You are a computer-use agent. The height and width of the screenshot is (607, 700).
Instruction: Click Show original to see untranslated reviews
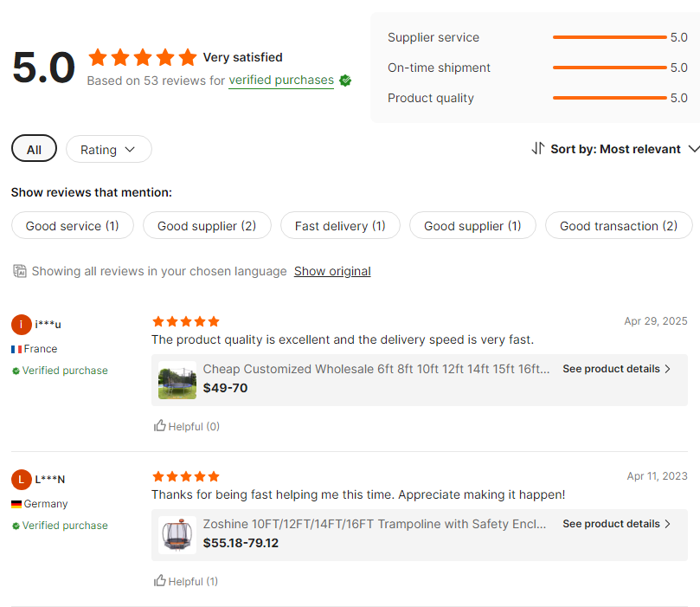331,270
